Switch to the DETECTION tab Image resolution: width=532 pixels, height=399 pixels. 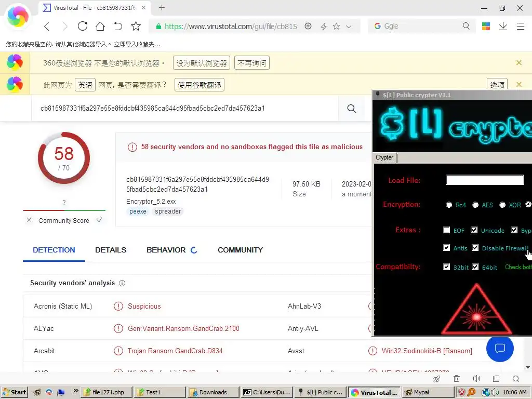(x=54, y=250)
